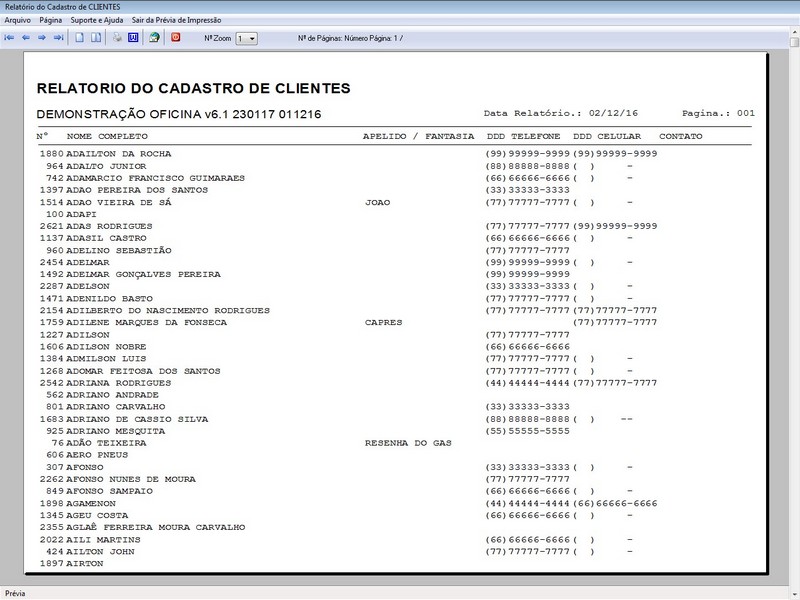Click the printer icon
800x600 pixels.
point(117,38)
